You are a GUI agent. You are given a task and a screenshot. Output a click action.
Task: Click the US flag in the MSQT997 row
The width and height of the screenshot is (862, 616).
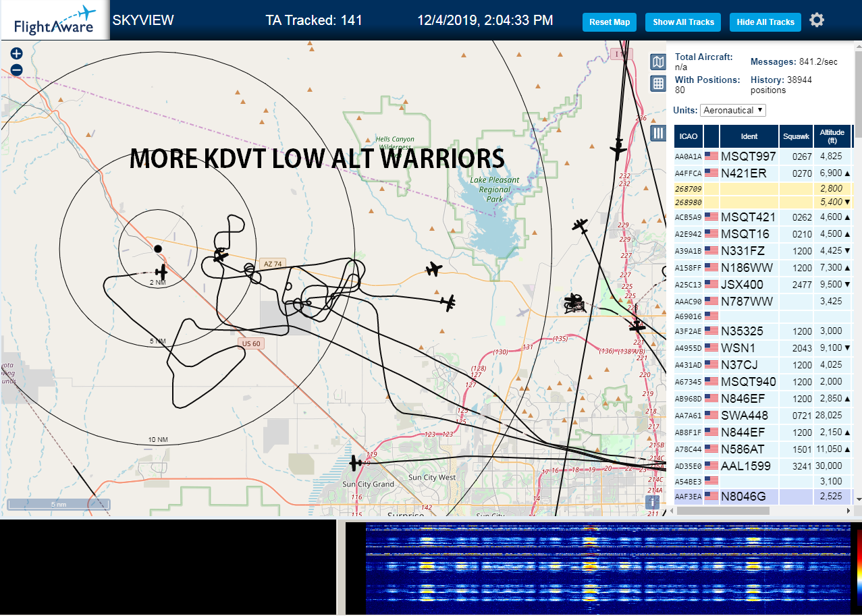tap(711, 157)
